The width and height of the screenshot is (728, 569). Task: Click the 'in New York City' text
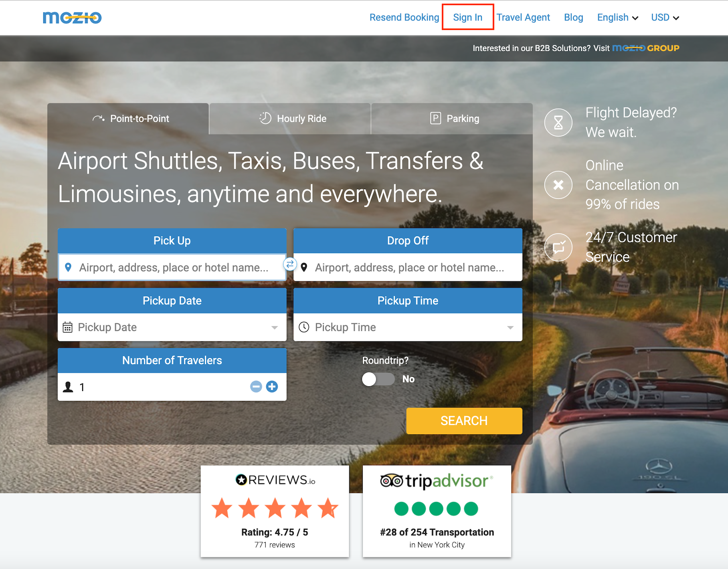coord(437,545)
